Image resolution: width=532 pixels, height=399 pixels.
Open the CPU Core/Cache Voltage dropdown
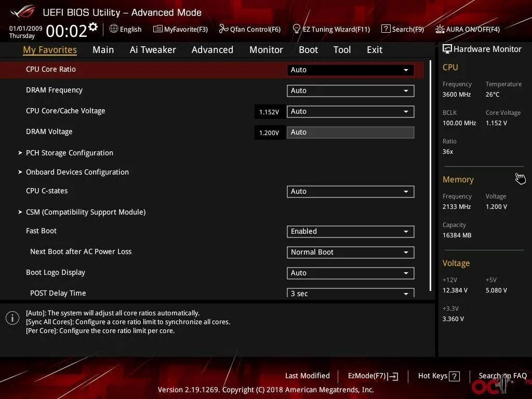(x=351, y=112)
